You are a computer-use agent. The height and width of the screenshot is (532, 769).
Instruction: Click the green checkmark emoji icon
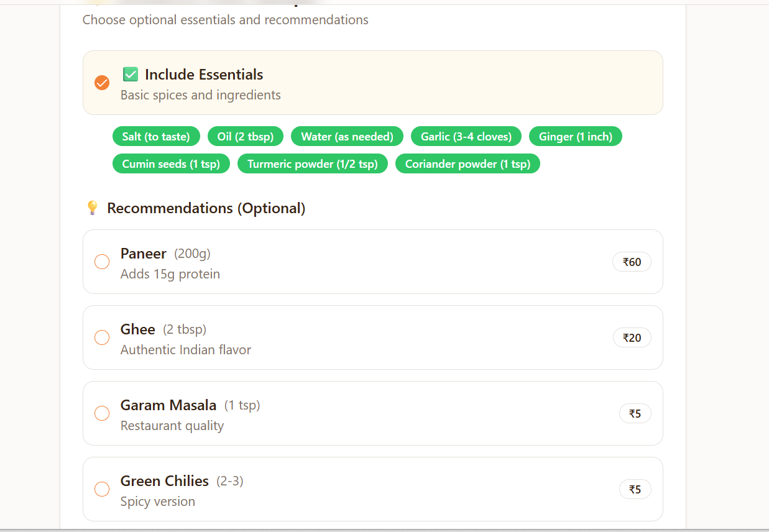pos(130,75)
